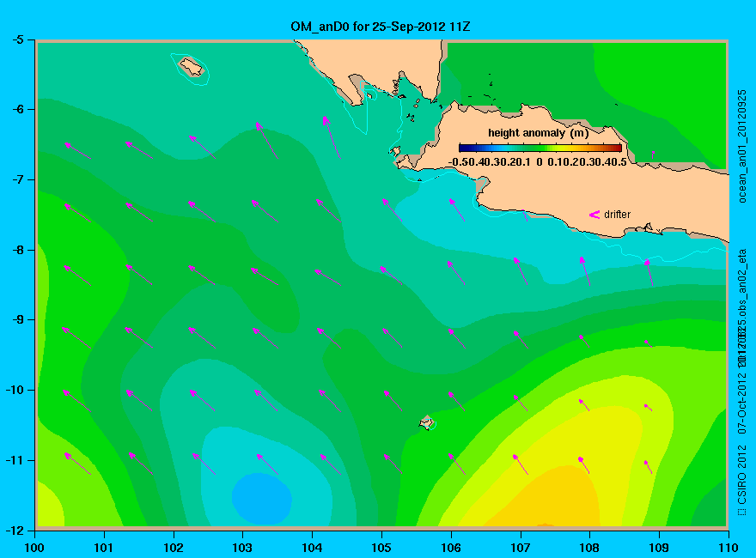Click the vertical 'CSIRO 2012' copyright text
756x558 pixels.
[x=742, y=481]
